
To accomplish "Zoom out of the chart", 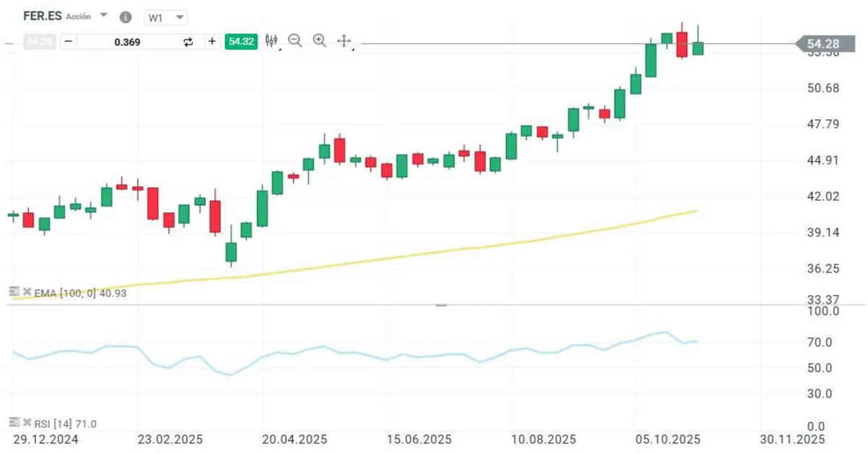I will click(294, 41).
